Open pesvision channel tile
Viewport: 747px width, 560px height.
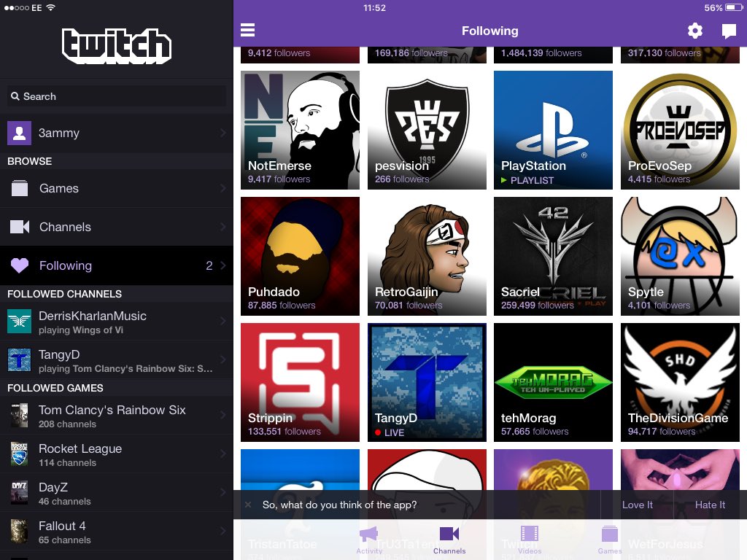coord(427,130)
